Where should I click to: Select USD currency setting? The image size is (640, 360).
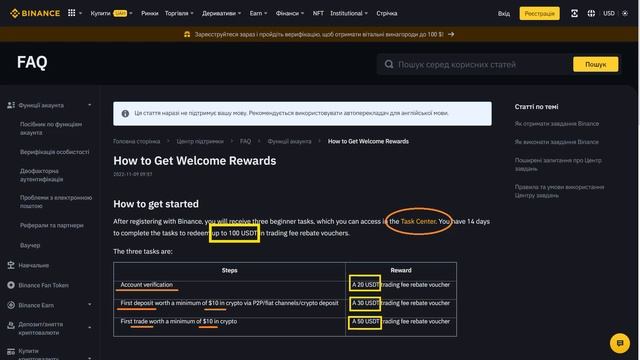point(609,13)
